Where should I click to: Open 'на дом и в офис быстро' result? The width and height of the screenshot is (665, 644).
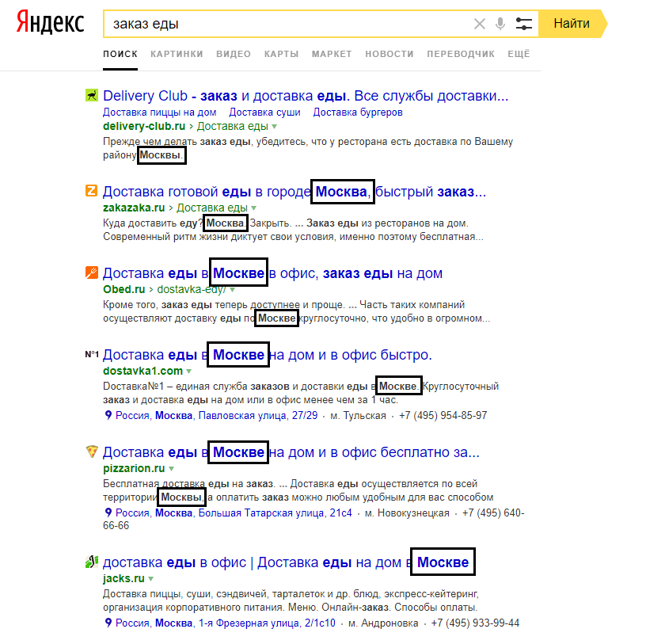pos(268,355)
